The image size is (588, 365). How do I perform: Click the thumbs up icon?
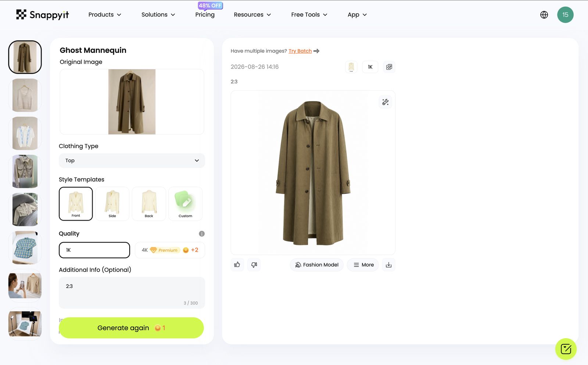point(237,265)
